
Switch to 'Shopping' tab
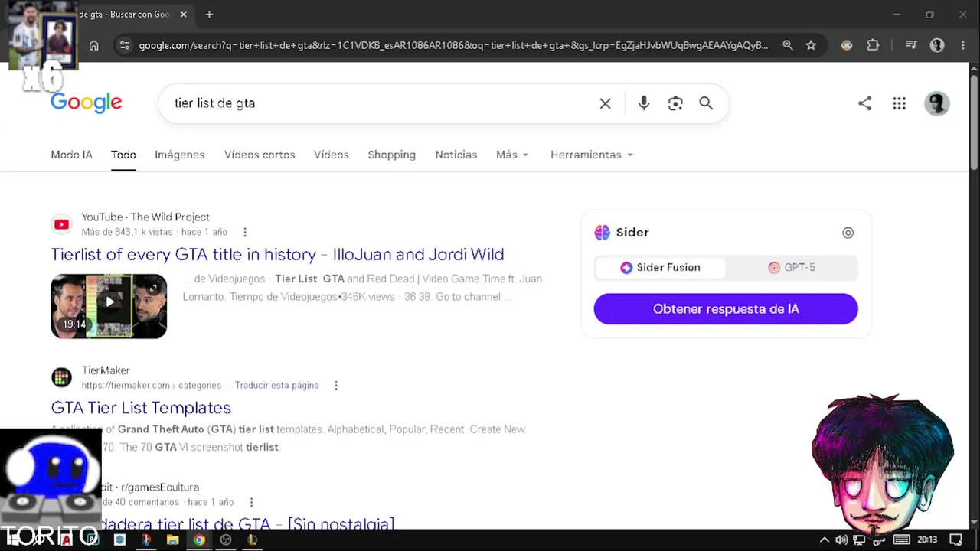coord(392,155)
